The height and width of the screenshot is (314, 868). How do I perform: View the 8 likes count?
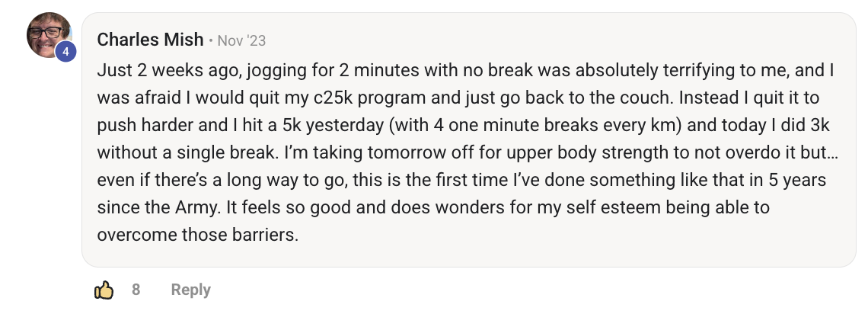(136, 290)
